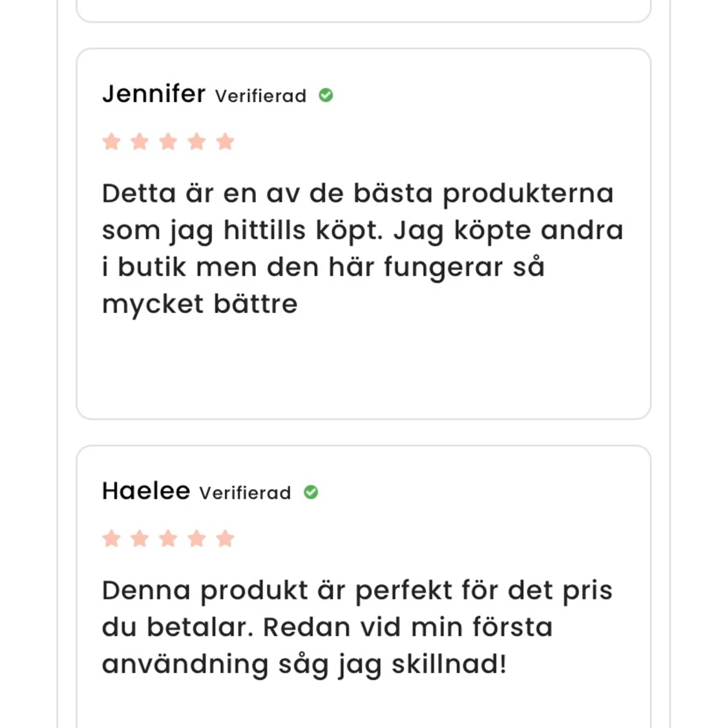
Task: Click the third star in Jennifer's rating
Action: click(168, 142)
